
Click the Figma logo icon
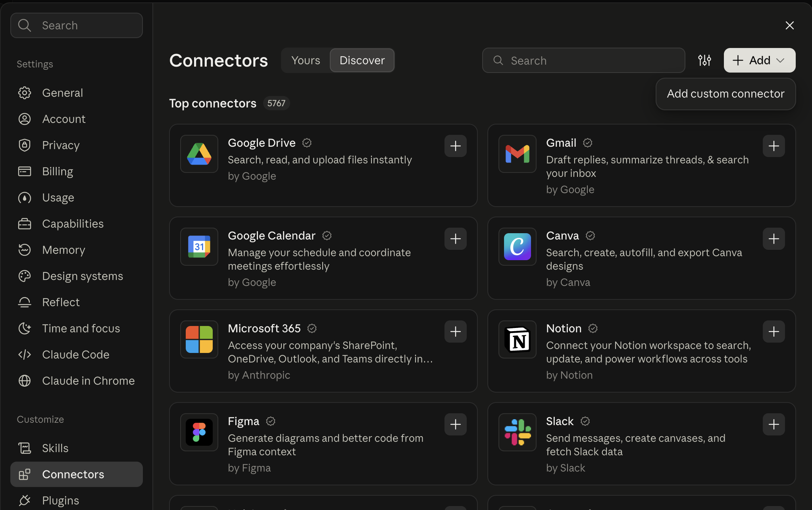pos(199,432)
